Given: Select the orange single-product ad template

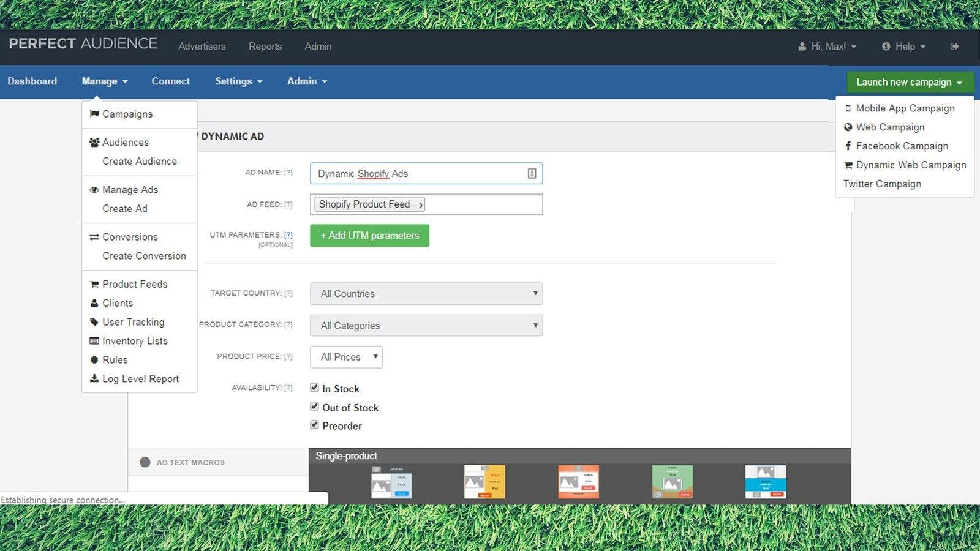Looking at the screenshot, I should 578,481.
